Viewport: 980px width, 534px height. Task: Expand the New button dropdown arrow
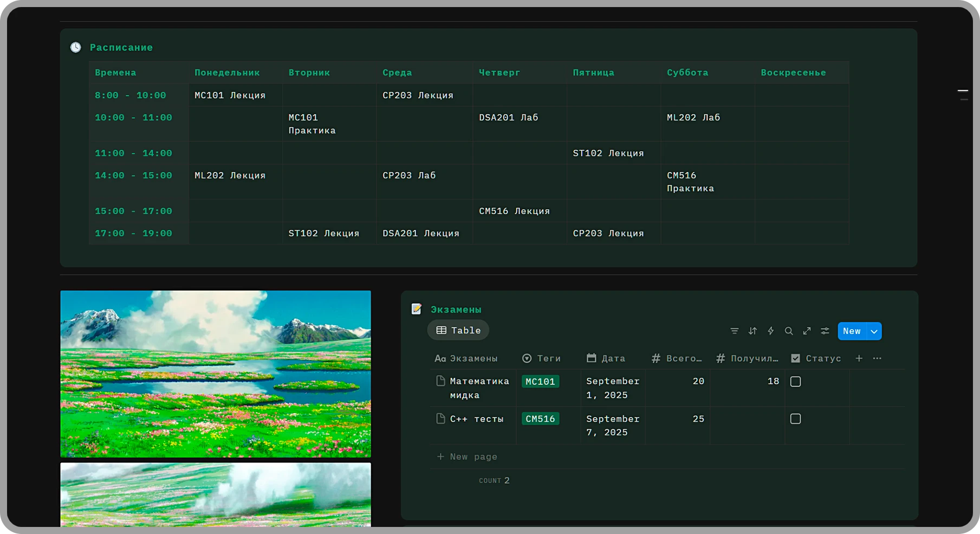coord(874,331)
